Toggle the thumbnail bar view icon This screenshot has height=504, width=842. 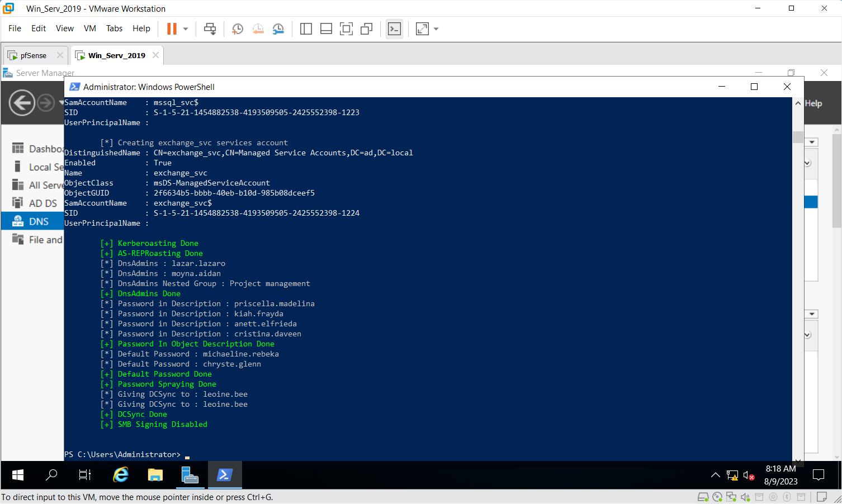tap(326, 28)
